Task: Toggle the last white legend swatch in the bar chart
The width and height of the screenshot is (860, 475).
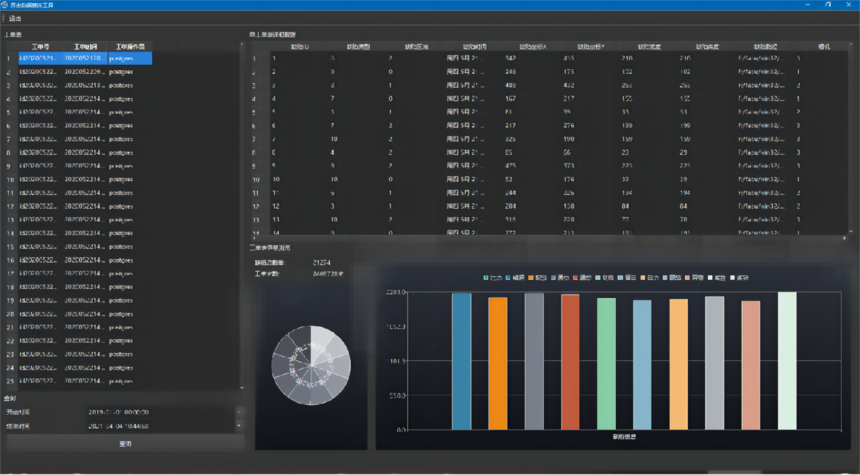Action: coord(733,277)
